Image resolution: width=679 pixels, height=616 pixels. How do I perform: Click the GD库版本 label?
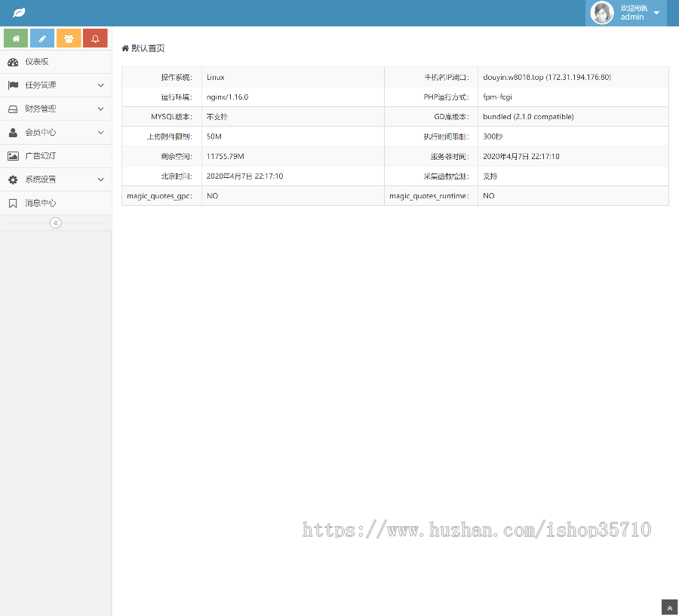point(451,116)
